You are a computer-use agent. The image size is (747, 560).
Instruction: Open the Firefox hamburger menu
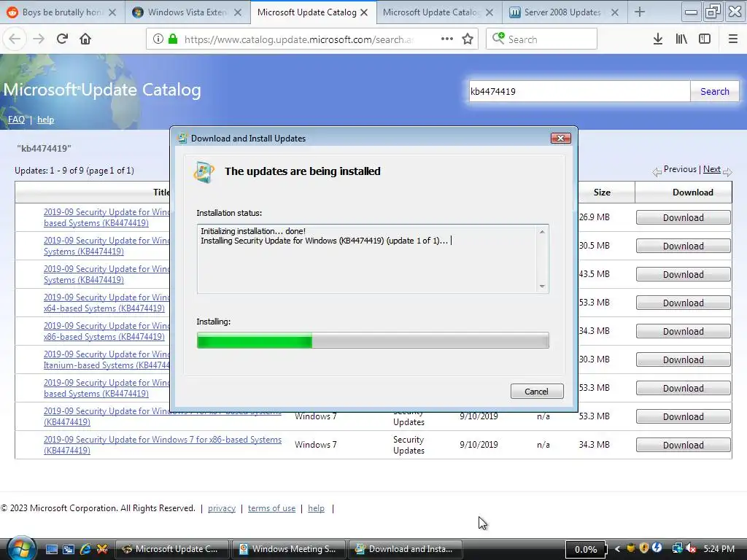tap(733, 39)
